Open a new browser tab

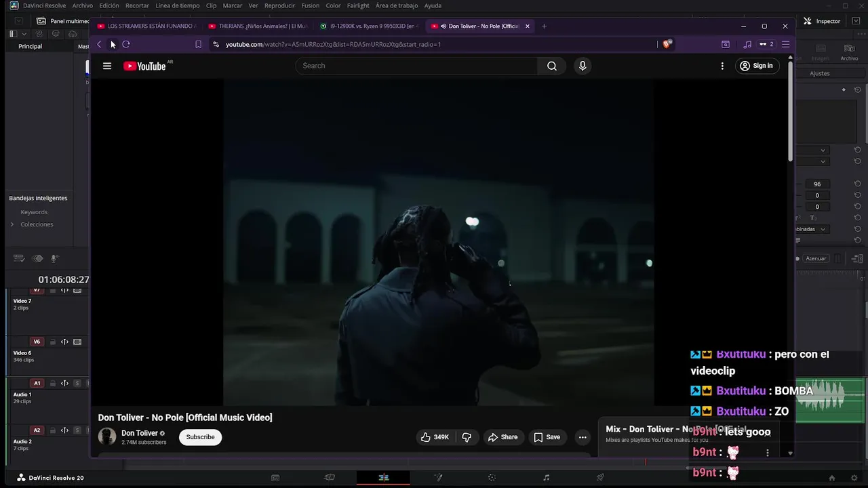pyautogui.click(x=544, y=26)
